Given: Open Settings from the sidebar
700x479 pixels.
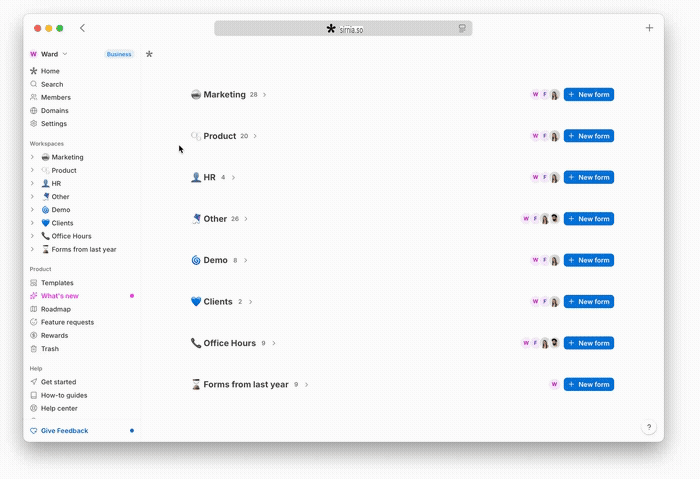Looking at the screenshot, I should click(x=54, y=123).
